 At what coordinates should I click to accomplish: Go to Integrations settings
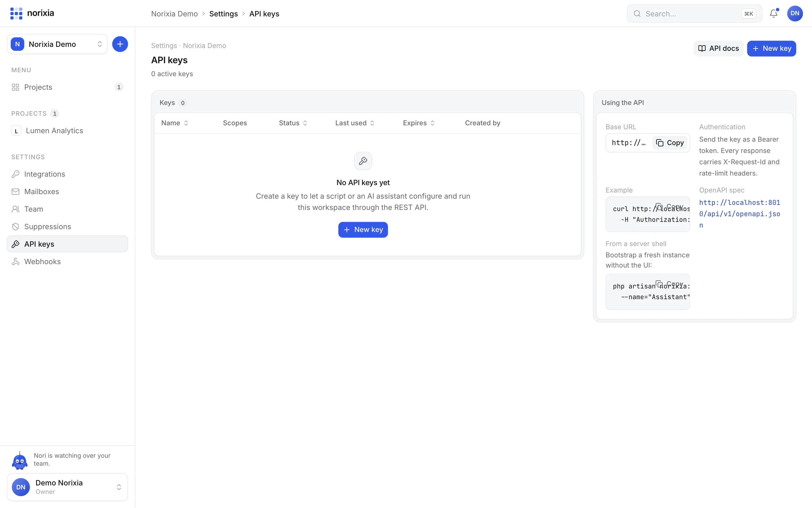(67, 174)
